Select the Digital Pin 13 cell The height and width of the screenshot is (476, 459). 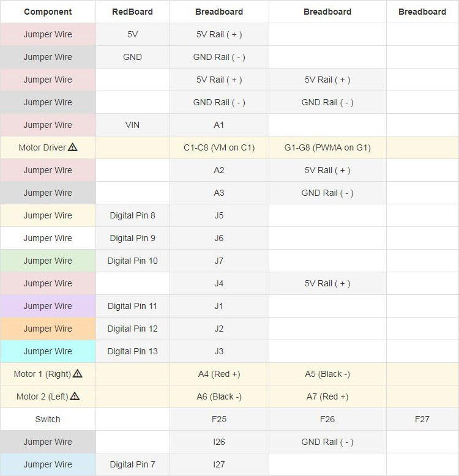pos(133,351)
